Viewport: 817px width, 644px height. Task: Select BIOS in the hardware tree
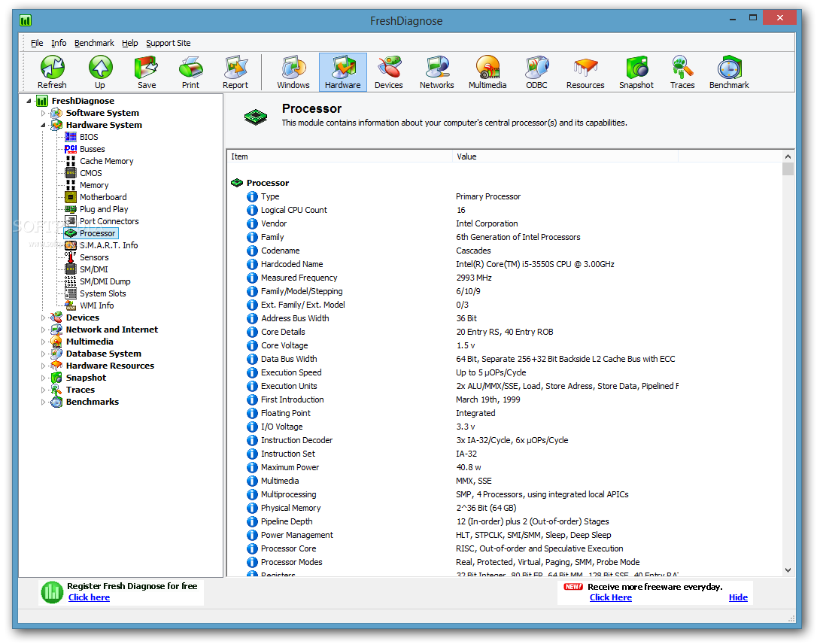[x=89, y=137]
